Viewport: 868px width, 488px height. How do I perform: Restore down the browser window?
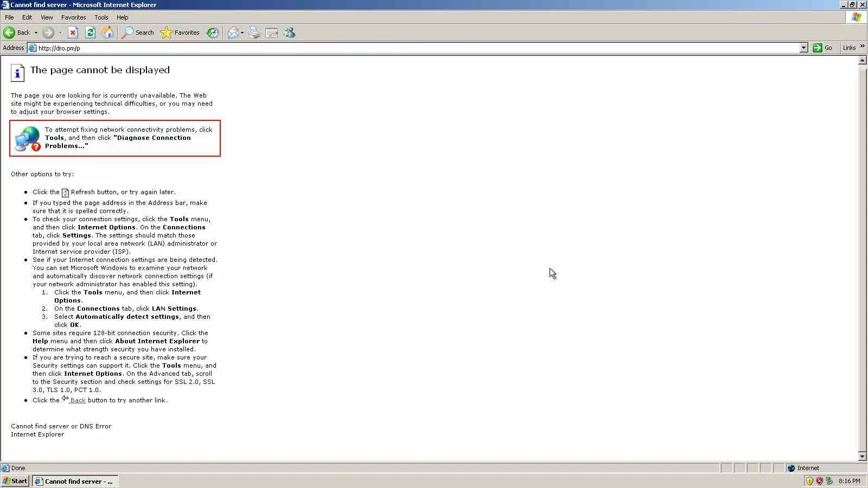click(852, 5)
